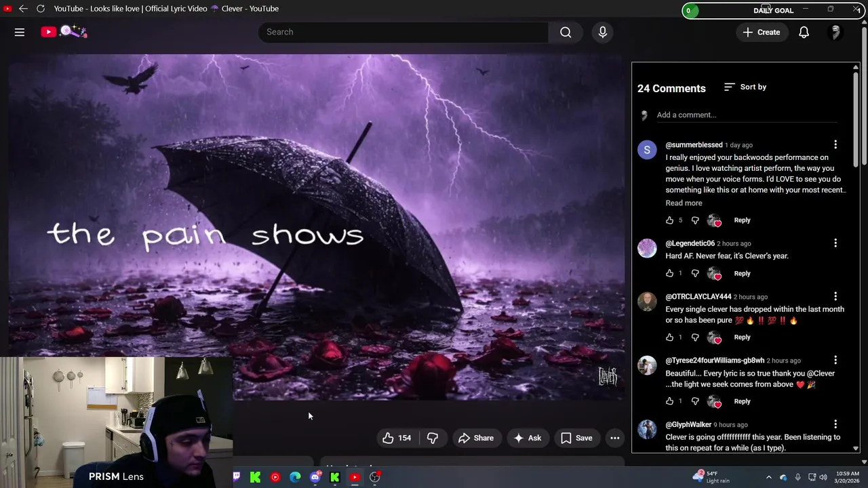
Task: Like OTRCLAYCLAY444's comment
Action: click(670, 337)
